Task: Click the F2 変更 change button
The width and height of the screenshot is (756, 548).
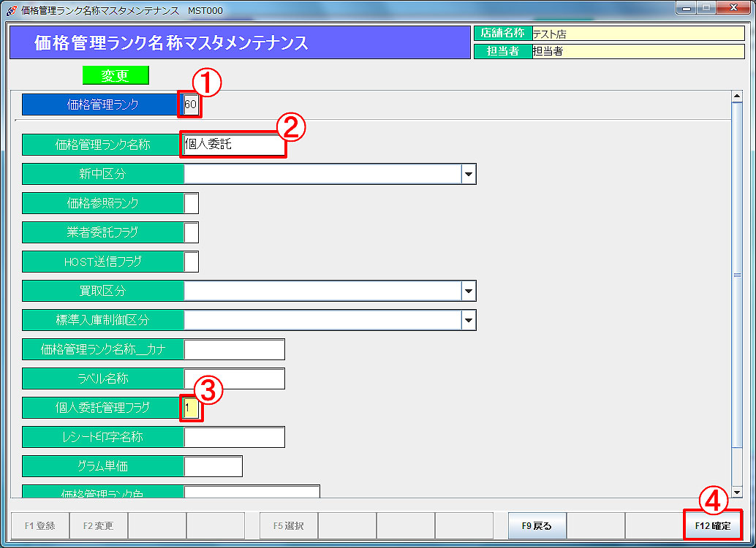Action: 99,525
